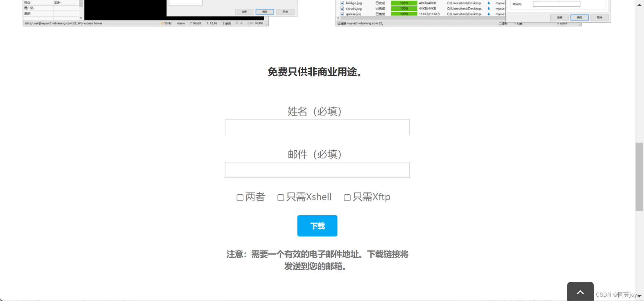Click the 姓名 (必填) name input field

(x=317, y=127)
